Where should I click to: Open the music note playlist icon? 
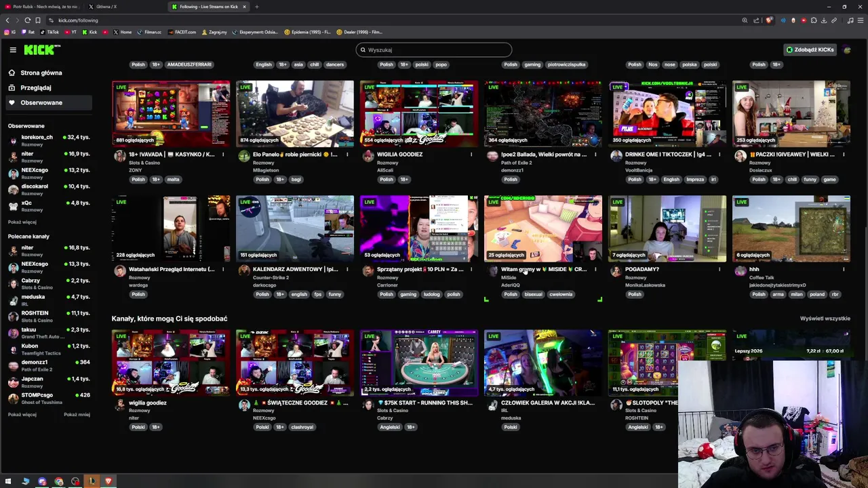(x=850, y=20)
